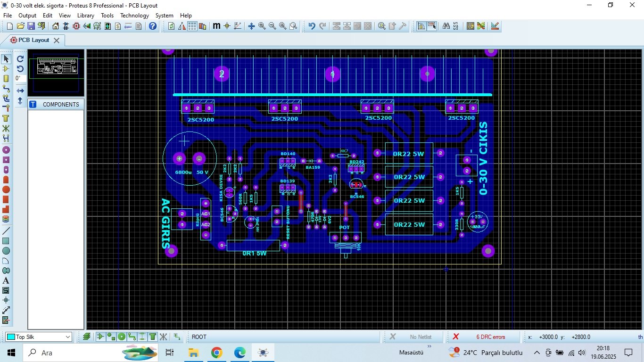This screenshot has width=644, height=362.
Task: Zoom in with the magnifier plus icon
Action: pos(262,26)
